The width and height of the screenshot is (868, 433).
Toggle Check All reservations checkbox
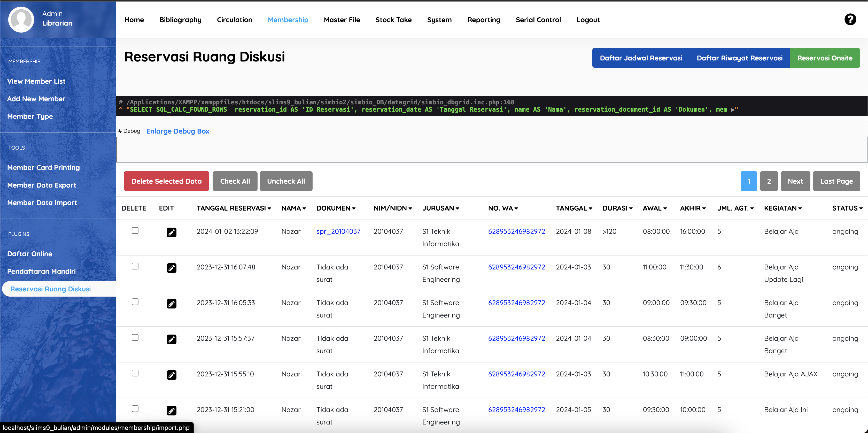click(x=235, y=181)
